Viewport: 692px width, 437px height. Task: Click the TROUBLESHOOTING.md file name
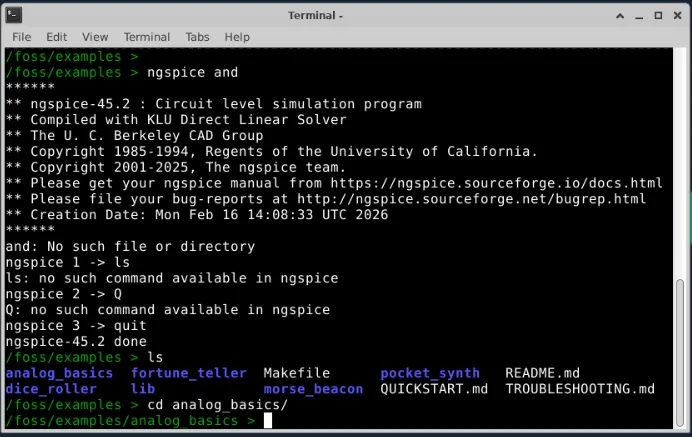580,389
